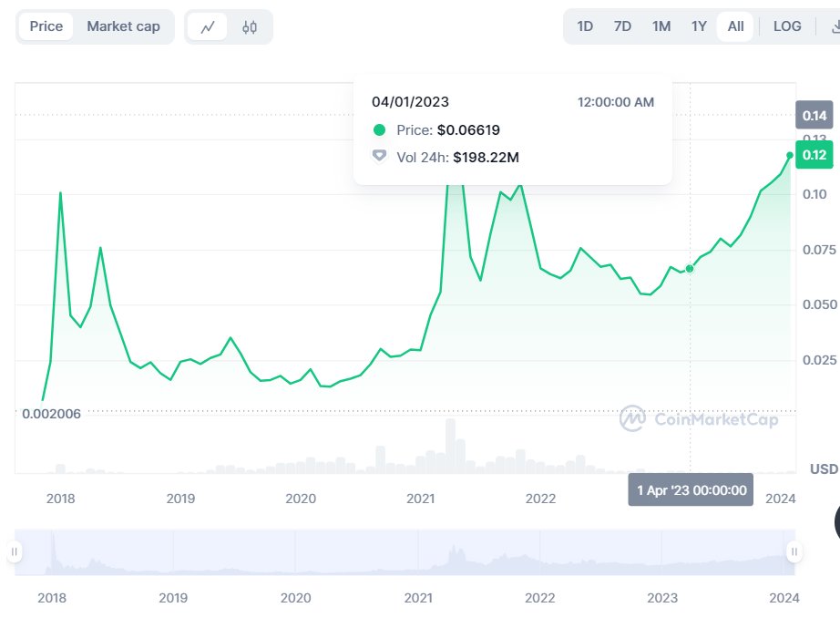
Task: Select the Market cap tab
Action: (124, 26)
